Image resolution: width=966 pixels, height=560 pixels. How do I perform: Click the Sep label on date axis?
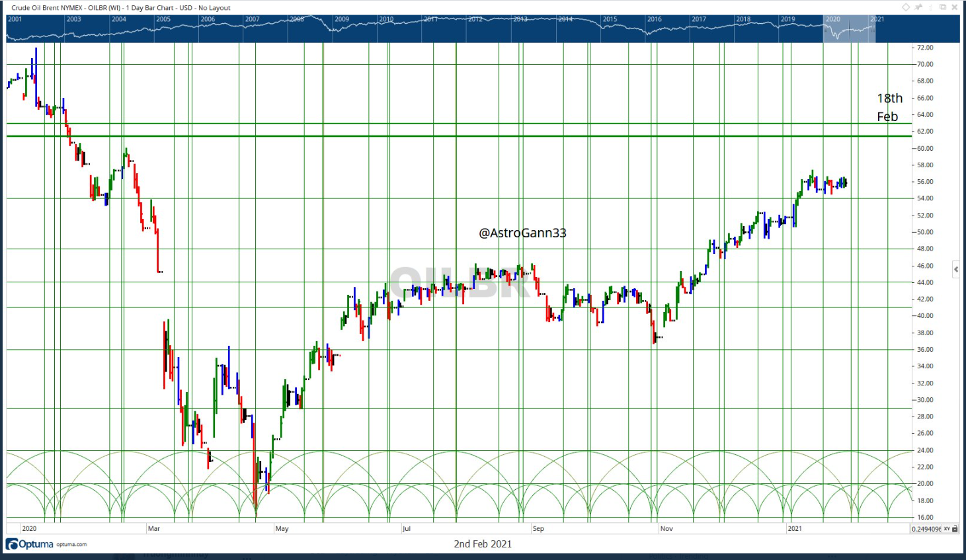[538, 529]
